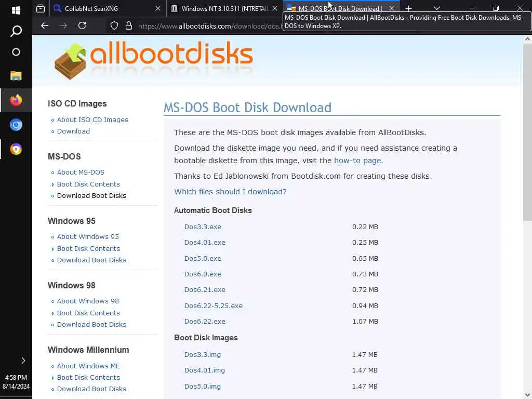Open File Explorer from the taskbar
This screenshot has width=532, height=399.
16,76
